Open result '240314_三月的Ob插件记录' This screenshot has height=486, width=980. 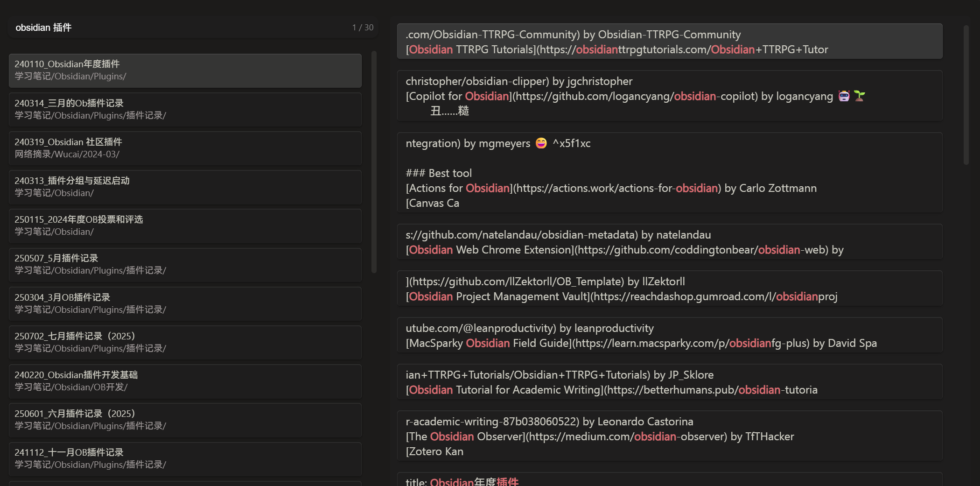click(185, 109)
